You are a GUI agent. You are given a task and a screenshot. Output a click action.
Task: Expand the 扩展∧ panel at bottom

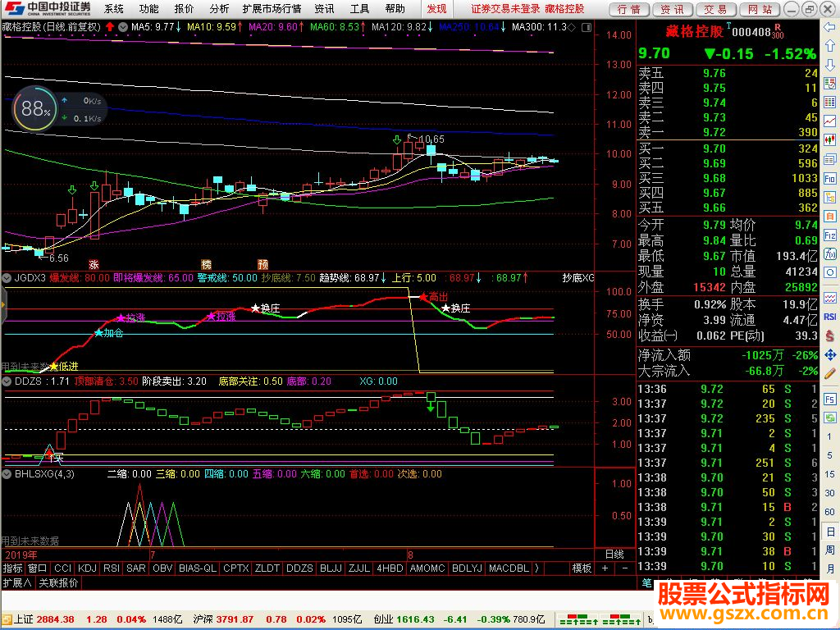pyautogui.click(x=17, y=583)
